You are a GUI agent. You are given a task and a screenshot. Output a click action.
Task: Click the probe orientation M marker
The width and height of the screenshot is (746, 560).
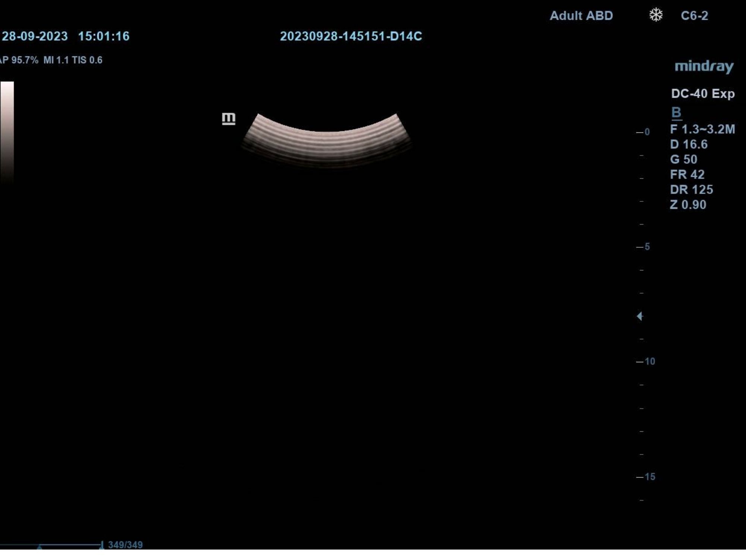coord(228,119)
